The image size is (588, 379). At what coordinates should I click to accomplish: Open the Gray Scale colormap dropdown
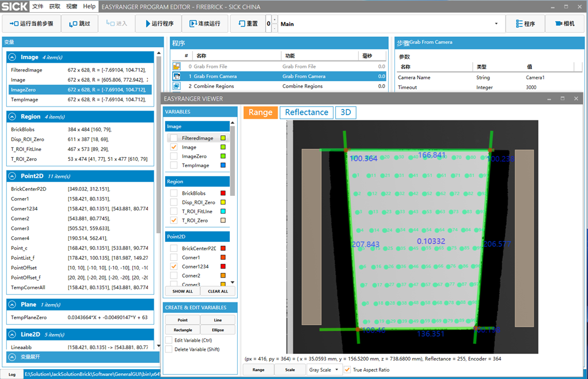(324, 370)
